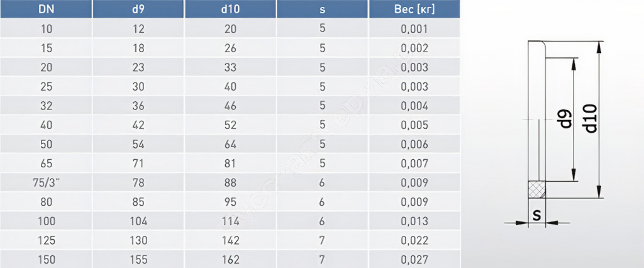Image resolution: width=644 pixels, height=268 pixels.
Task: Click the DN column header
Action: click(46, 9)
